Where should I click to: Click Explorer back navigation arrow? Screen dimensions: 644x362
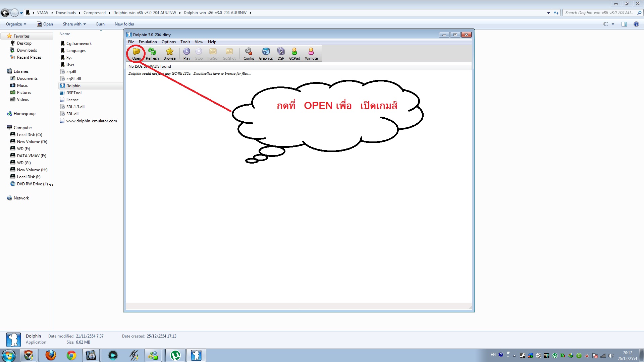[x=5, y=13]
